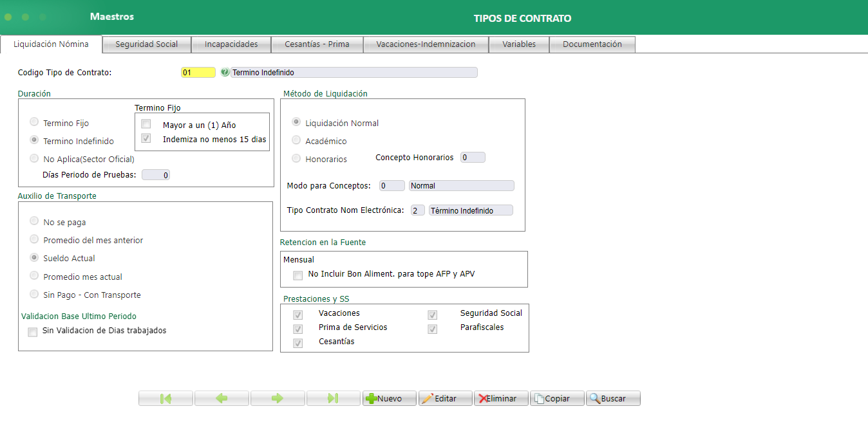
Task: Click the previous record green arrow icon
Action: pyautogui.click(x=221, y=398)
